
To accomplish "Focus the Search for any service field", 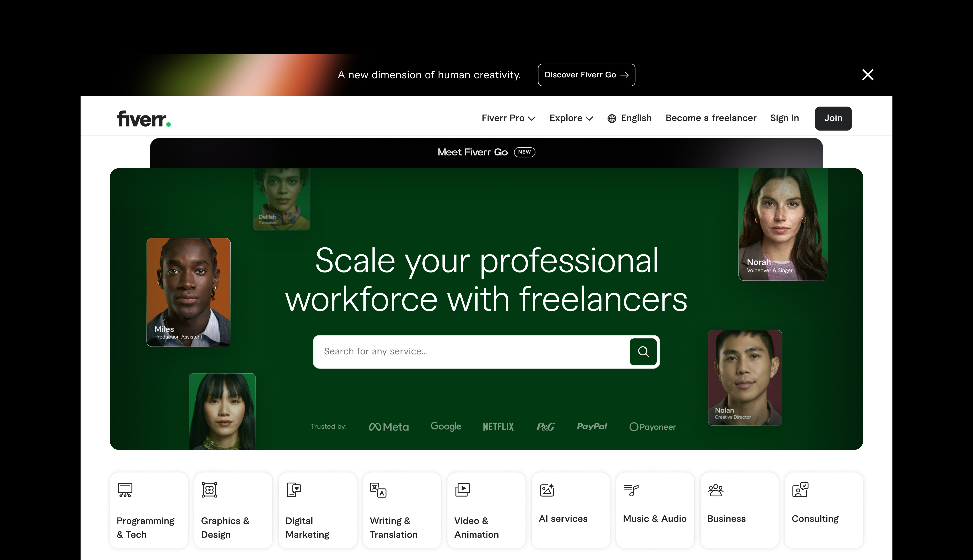I will (x=472, y=352).
